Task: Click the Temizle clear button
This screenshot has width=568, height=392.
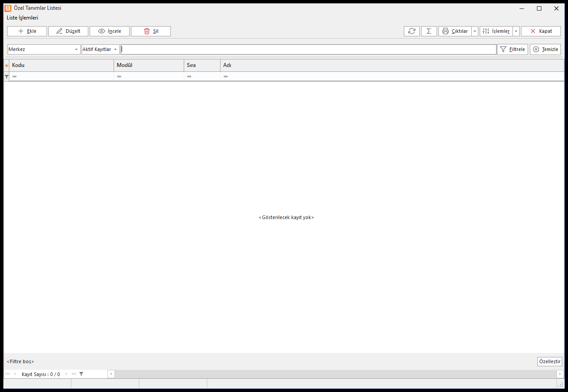Action: tap(545, 49)
